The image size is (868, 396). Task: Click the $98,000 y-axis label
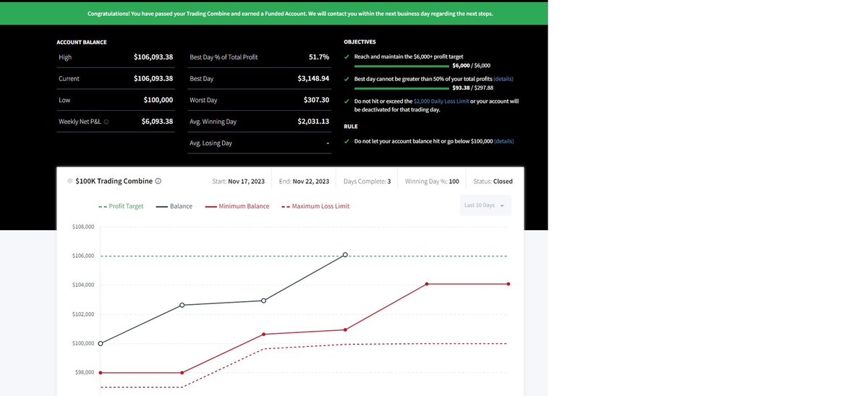[x=83, y=372]
